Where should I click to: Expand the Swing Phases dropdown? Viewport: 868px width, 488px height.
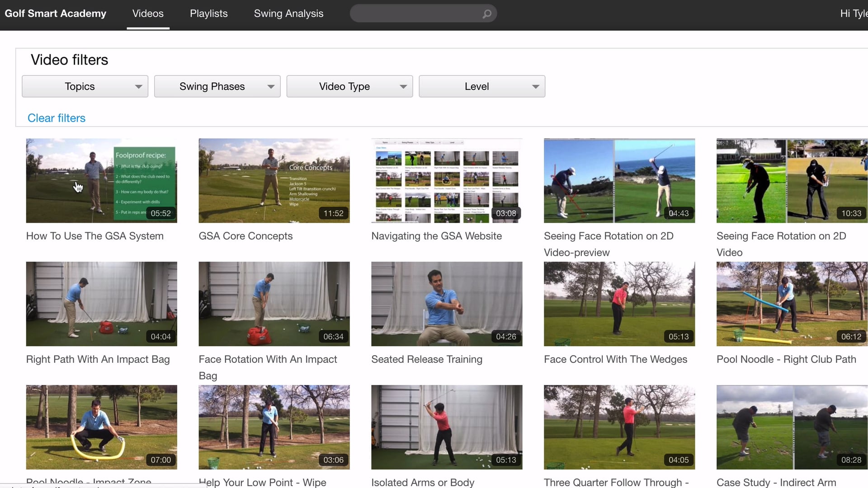pyautogui.click(x=217, y=86)
